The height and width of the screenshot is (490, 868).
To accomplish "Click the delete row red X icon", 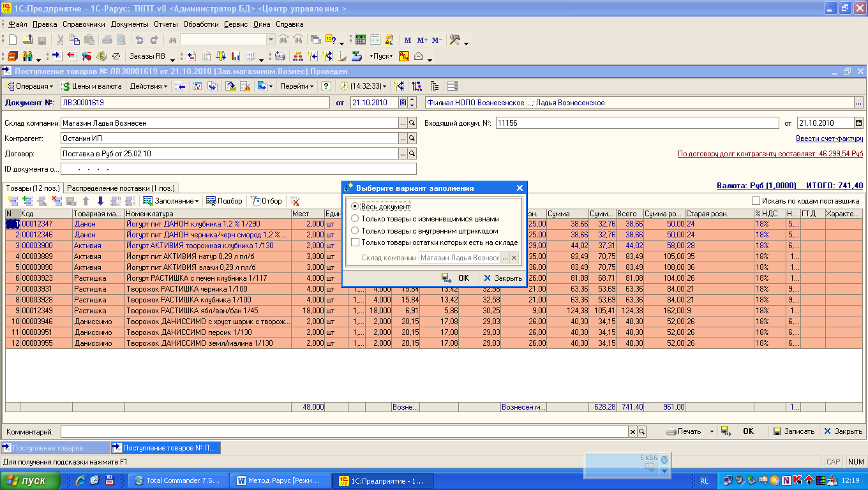I will click(x=56, y=201).
